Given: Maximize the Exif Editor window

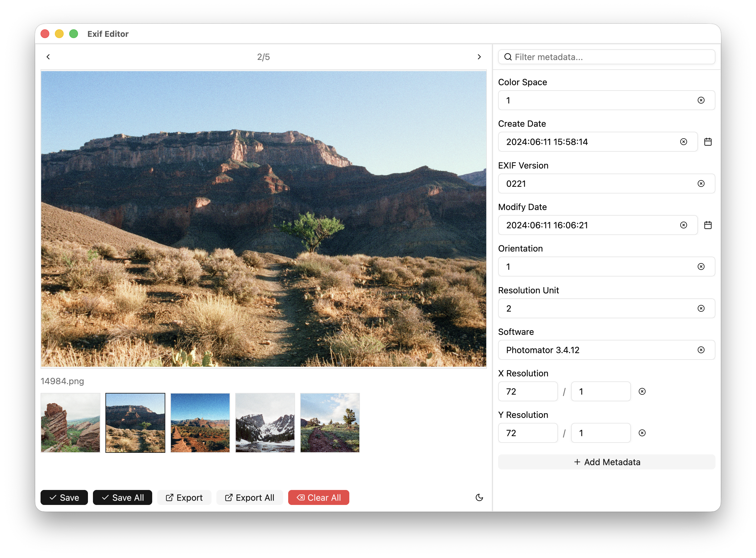Looking at the screenshot, I should [x=74, y=34].
